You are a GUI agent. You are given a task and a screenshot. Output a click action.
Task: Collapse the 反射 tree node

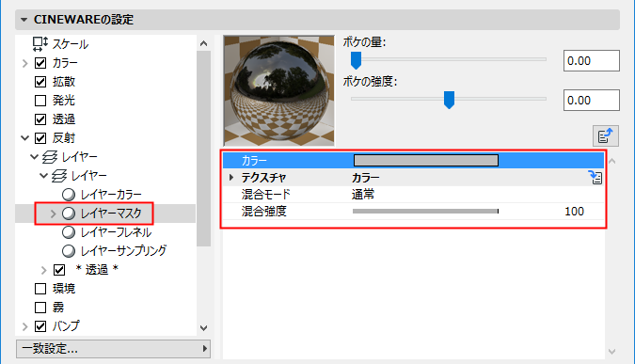click(x=25, y=138)
